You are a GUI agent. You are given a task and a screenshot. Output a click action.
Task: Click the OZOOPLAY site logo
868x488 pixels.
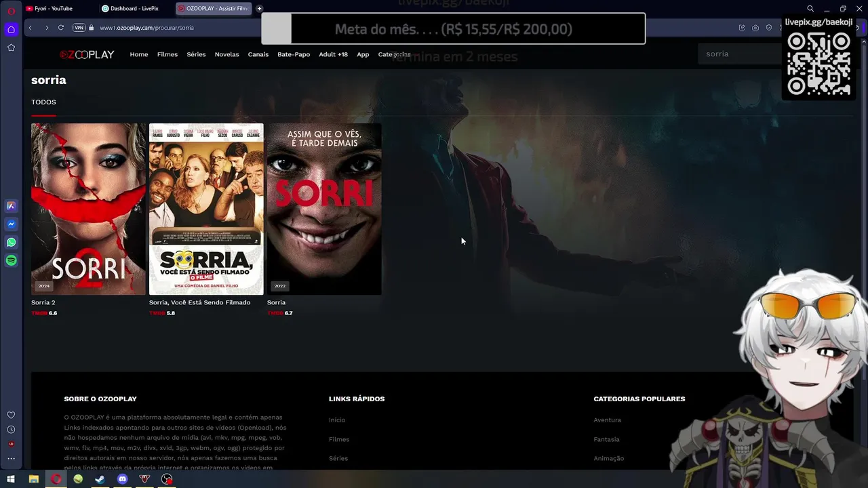click(x=87, y=54)
